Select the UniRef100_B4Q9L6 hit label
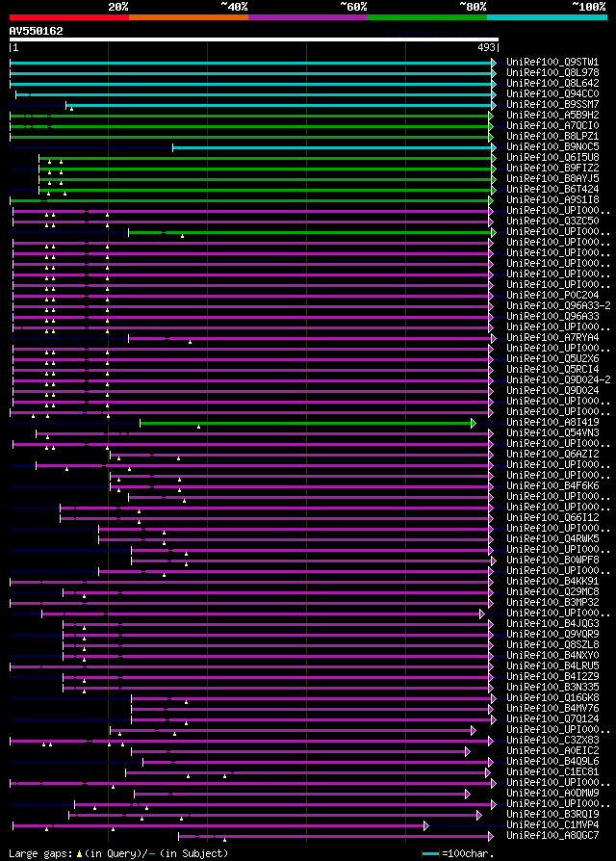Screen dimensions: 616x861 click(552, 762)
